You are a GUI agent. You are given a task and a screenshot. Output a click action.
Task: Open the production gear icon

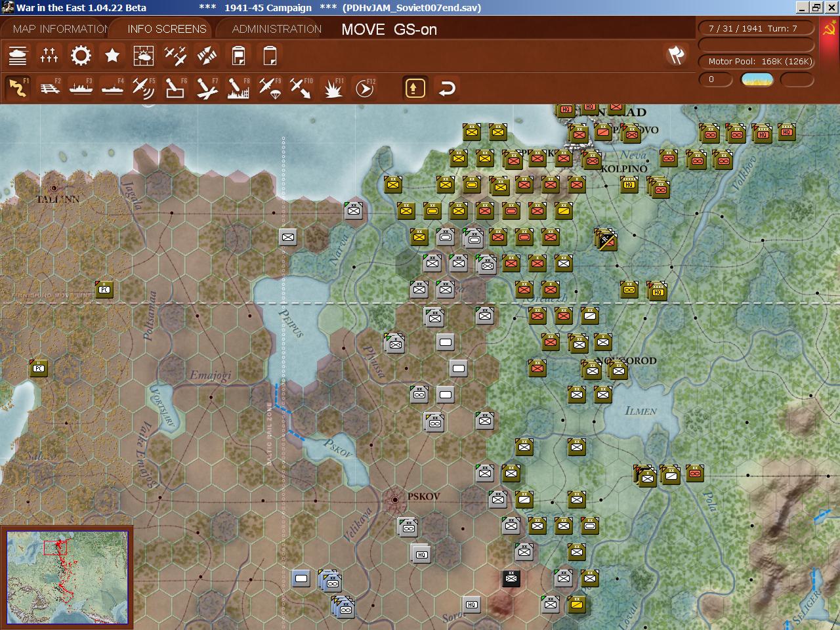81,56
